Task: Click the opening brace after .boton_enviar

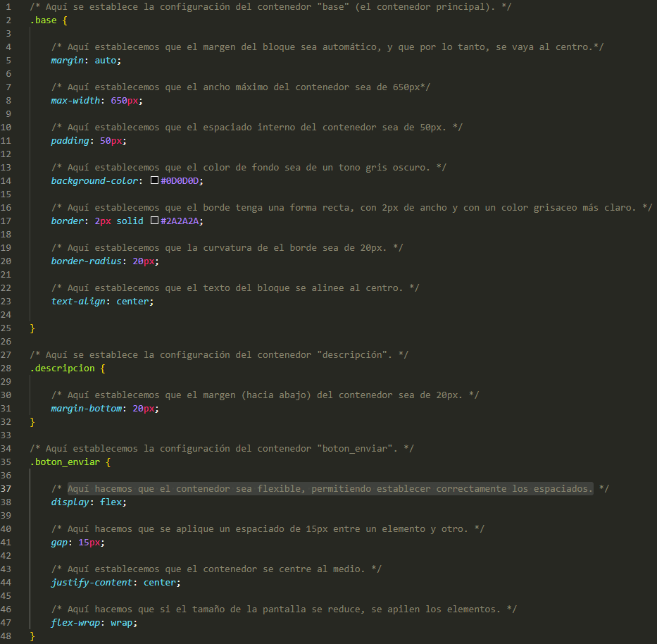Action: point(108,462)
